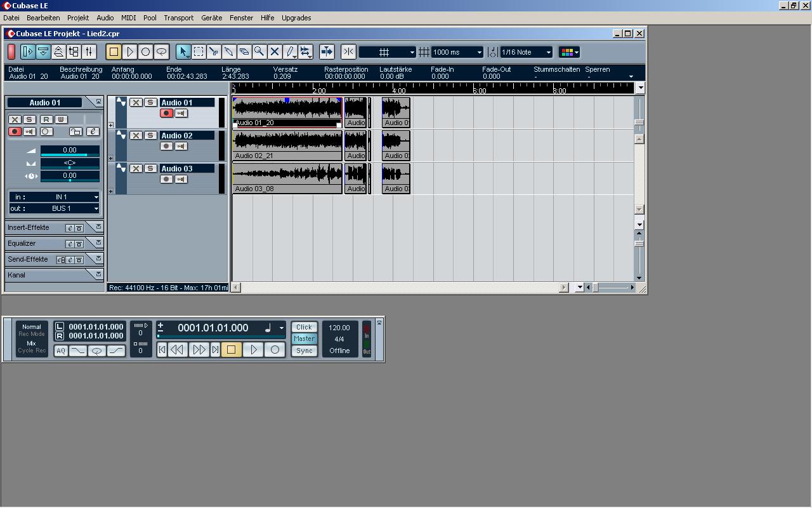Expand the Equalizer section
812x508 pixels.
[98, 243]
